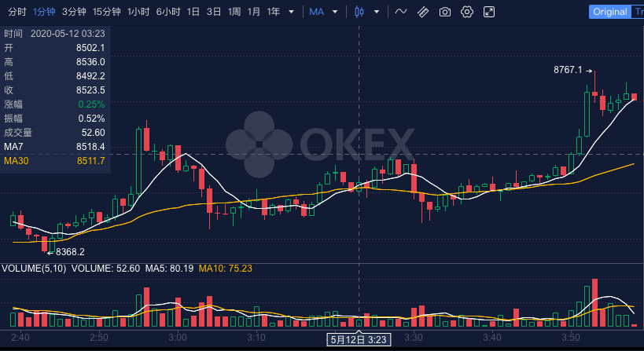This screenshot has height=351, width=644.
Task: Expand more time intervals dropdown arrow
Action: pyautogui.click(x=291, y=12)
